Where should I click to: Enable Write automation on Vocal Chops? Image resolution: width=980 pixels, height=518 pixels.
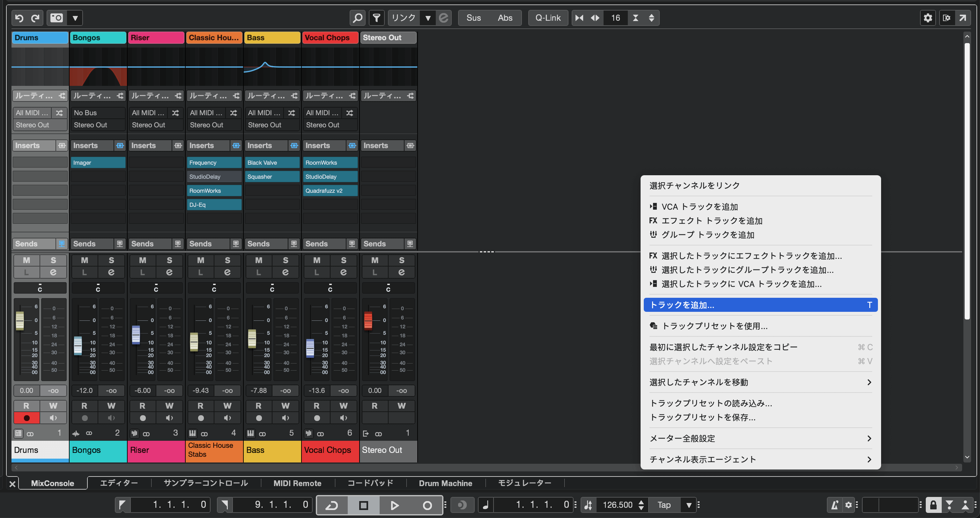pos(344,406)
